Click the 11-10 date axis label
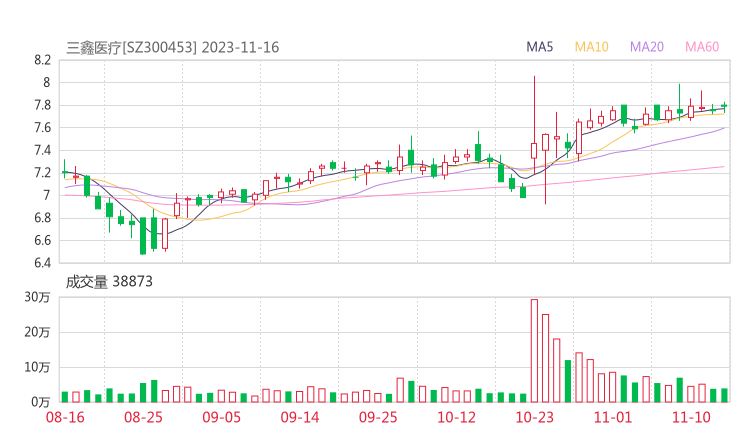The height and width of the screenshot is (440, 740). (x=691, y=417)
